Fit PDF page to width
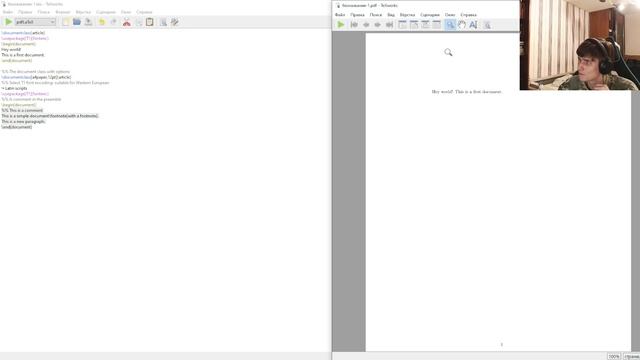This screenshot has width=640, height=360. 414,25
